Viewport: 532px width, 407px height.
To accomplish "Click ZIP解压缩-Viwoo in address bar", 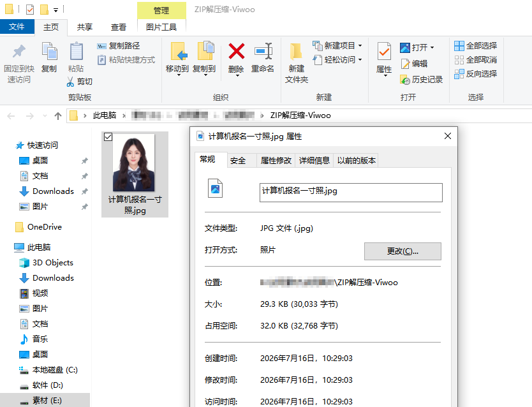I will tap(300, 115).
